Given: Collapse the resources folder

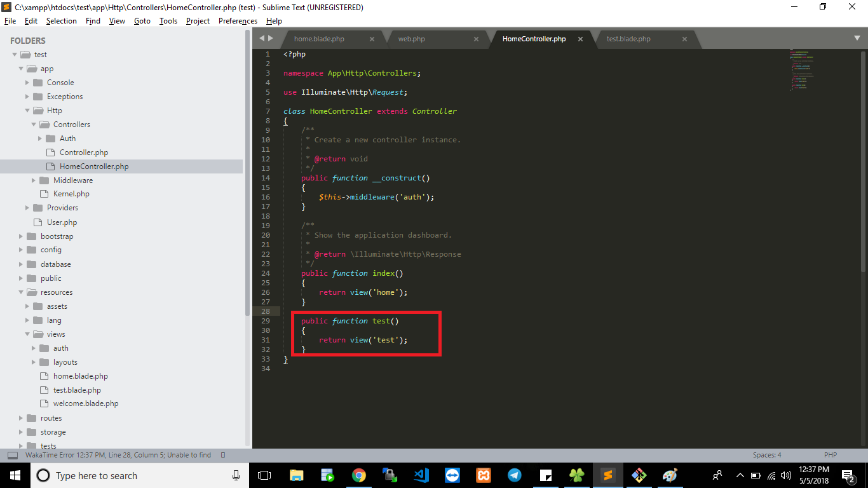Looking at the screenshot, I should (21, 292).
